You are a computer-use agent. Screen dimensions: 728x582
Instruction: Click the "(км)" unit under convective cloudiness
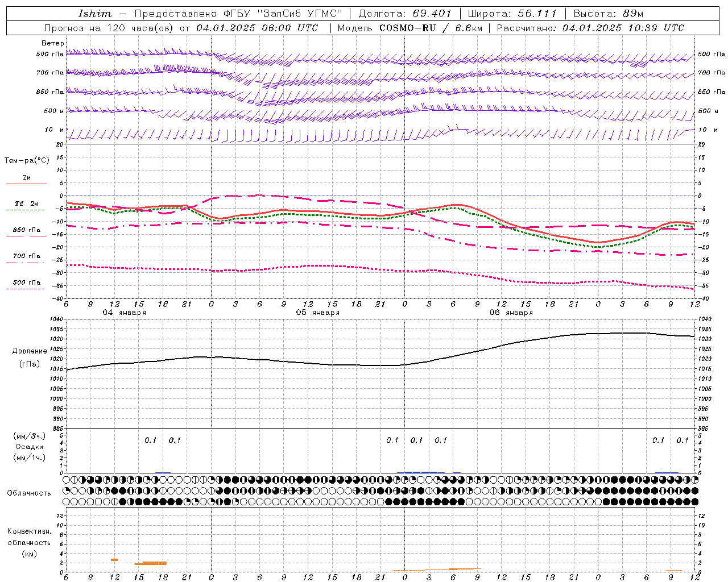click(29, 554)
